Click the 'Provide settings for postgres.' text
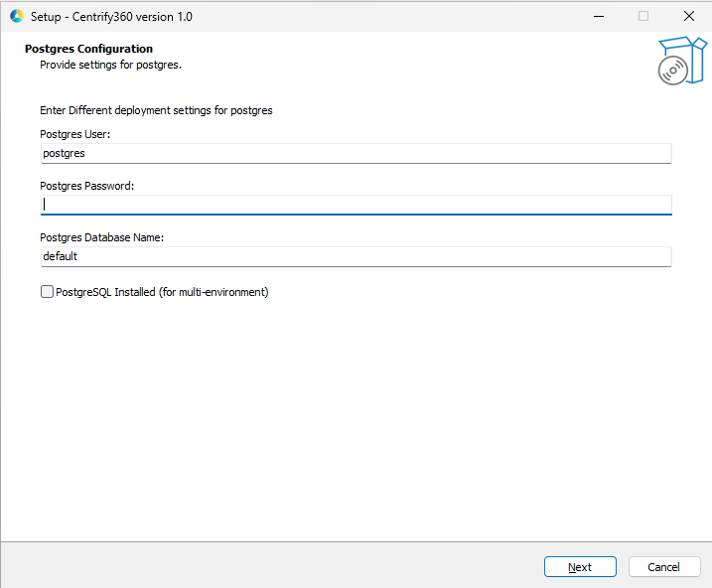 click(111, 65)
